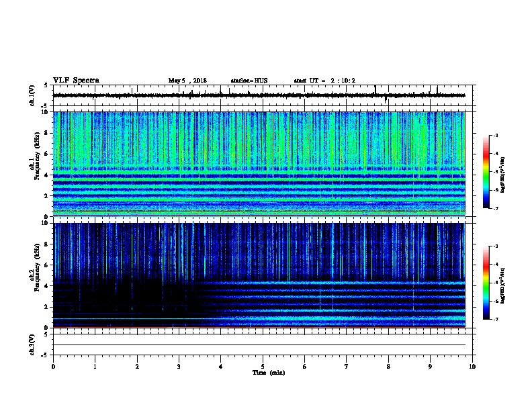
Task: Click the ch.1 "Frequency (kHz)" axis label
Action: pyautogui.click(x=37, y=156)
